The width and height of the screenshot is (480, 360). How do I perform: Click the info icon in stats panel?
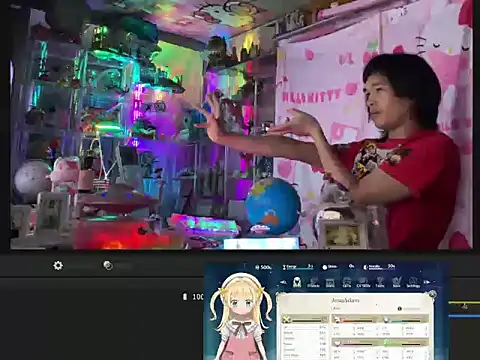[399, 309]
